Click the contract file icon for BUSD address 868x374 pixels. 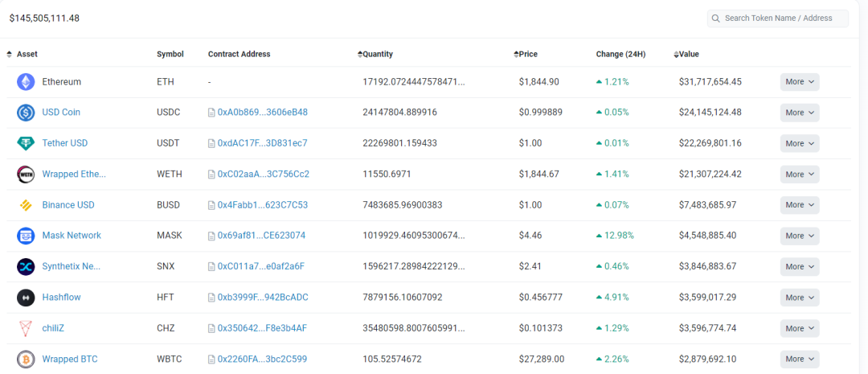211,205
